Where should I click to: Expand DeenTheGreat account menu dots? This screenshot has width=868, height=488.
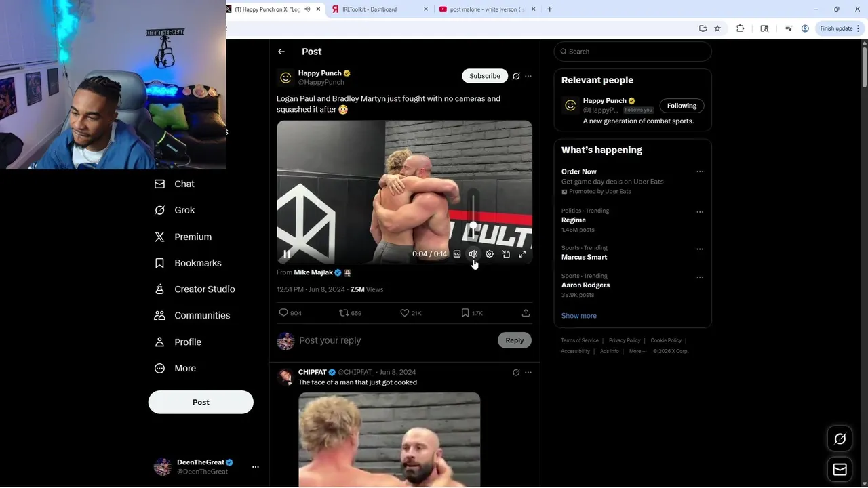tap(256, 467)
